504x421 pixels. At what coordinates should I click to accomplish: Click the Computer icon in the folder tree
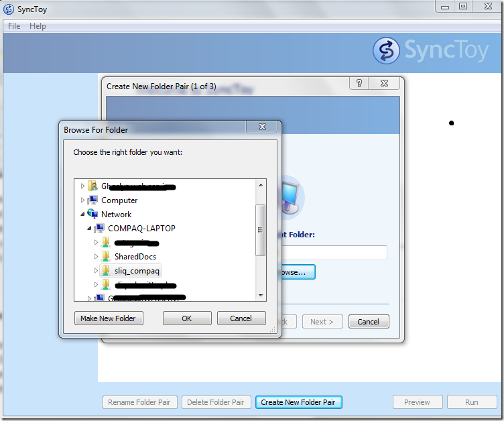click(x=92, y=200)
